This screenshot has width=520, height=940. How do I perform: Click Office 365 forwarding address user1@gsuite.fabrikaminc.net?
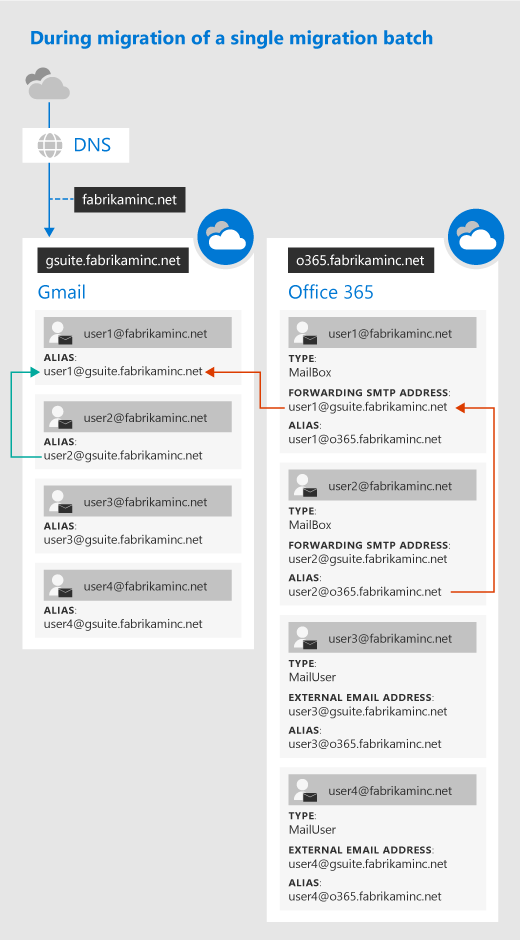point(368,407)
